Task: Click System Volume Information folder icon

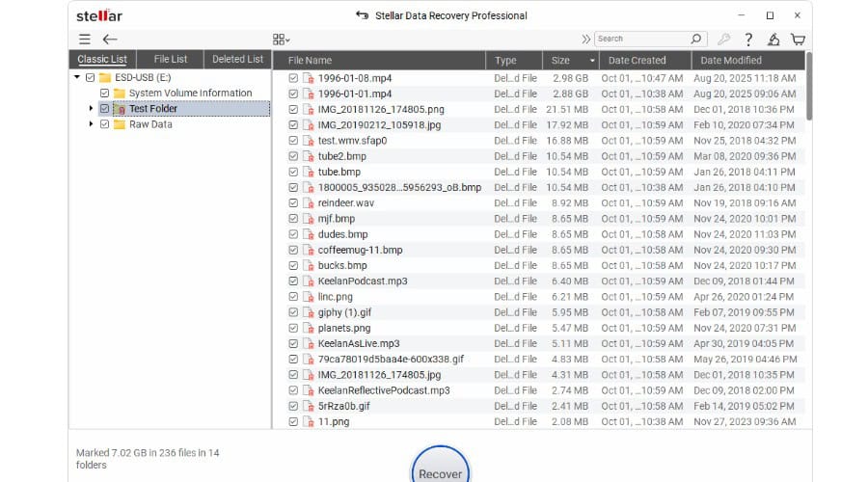Action: pos(119,93)
